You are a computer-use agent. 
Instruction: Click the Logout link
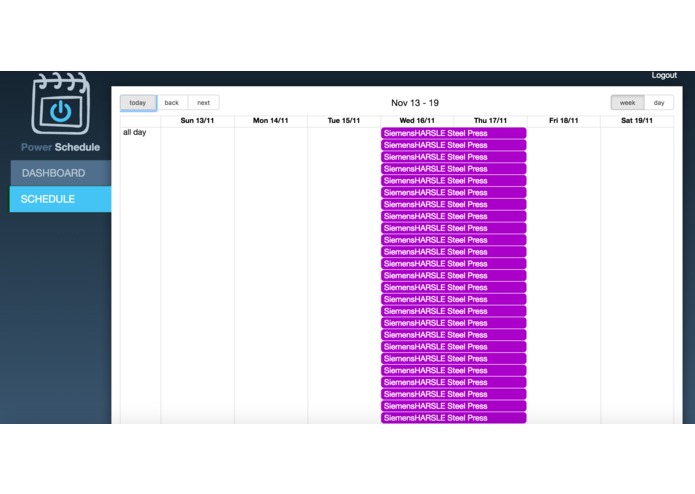pyautogui.click(x=664, y=75)
